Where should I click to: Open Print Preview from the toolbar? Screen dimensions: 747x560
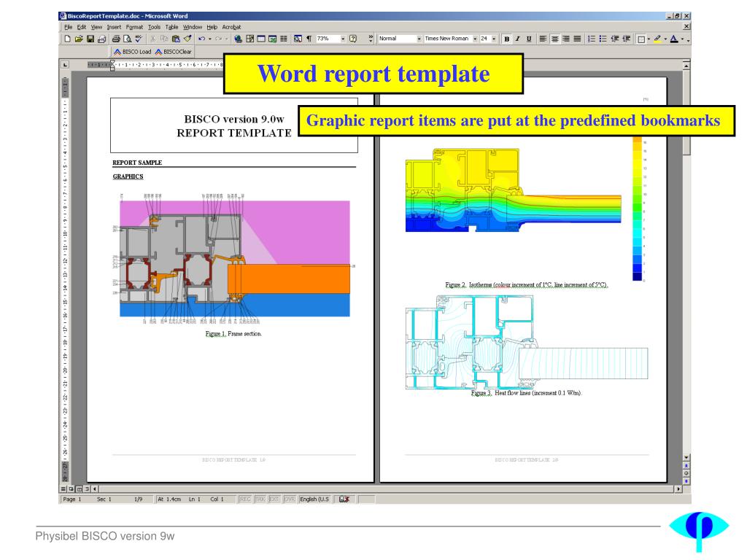(127, 39)
